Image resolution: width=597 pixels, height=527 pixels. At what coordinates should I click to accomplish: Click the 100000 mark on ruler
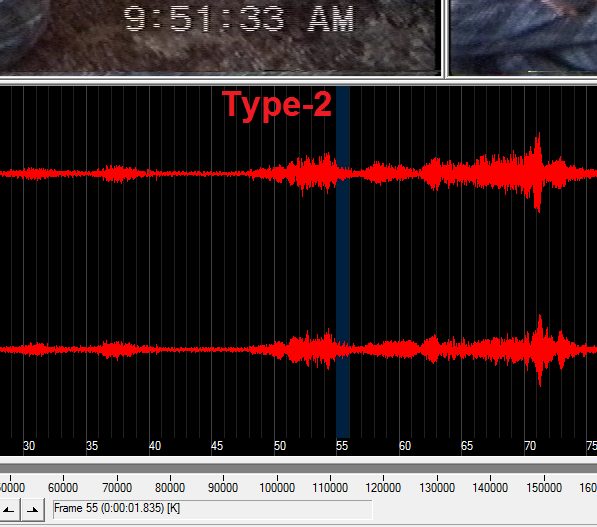[277, 488]
